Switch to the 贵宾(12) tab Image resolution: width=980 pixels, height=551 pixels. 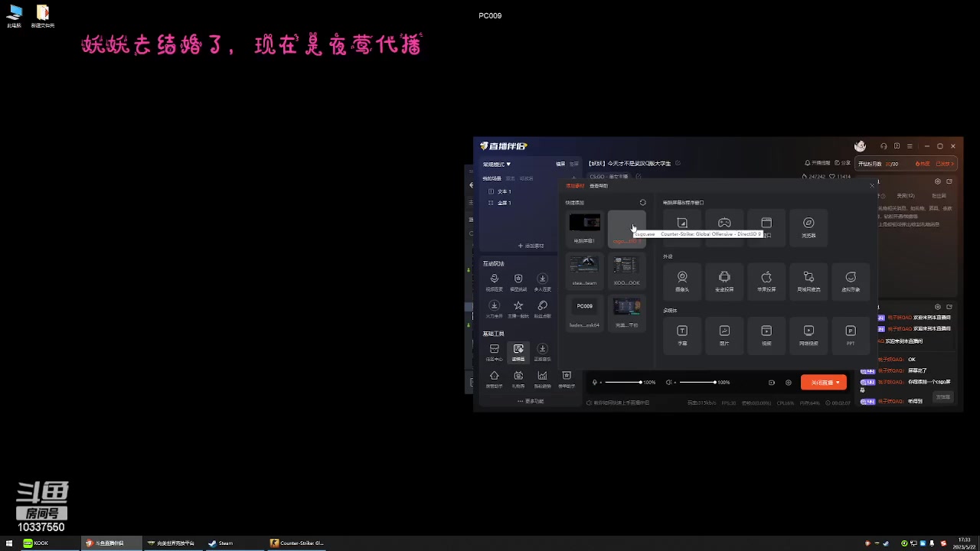[x=906, y=196]
